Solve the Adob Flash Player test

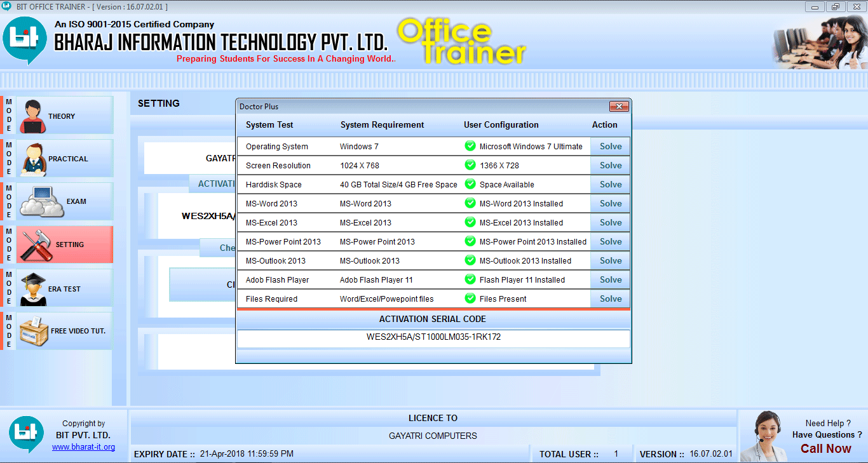point(611,279)
